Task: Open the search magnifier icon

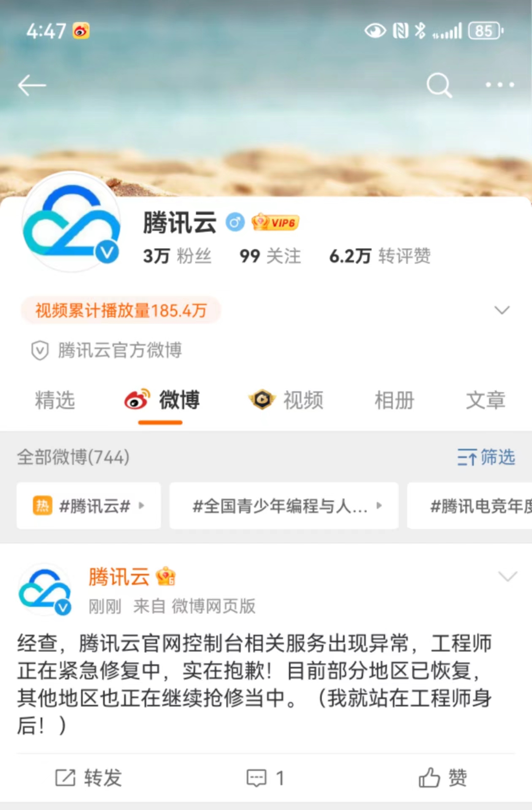Action: [x=439, y=85]
